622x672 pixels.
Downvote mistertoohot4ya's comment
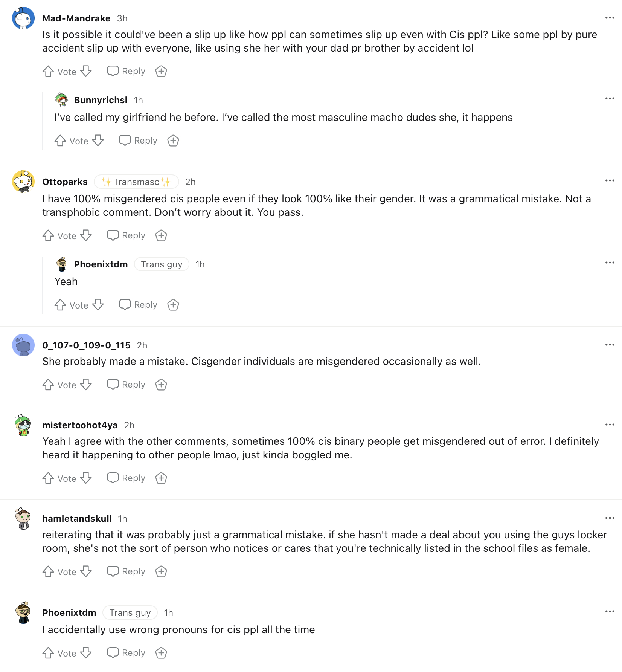coord(86,478)
